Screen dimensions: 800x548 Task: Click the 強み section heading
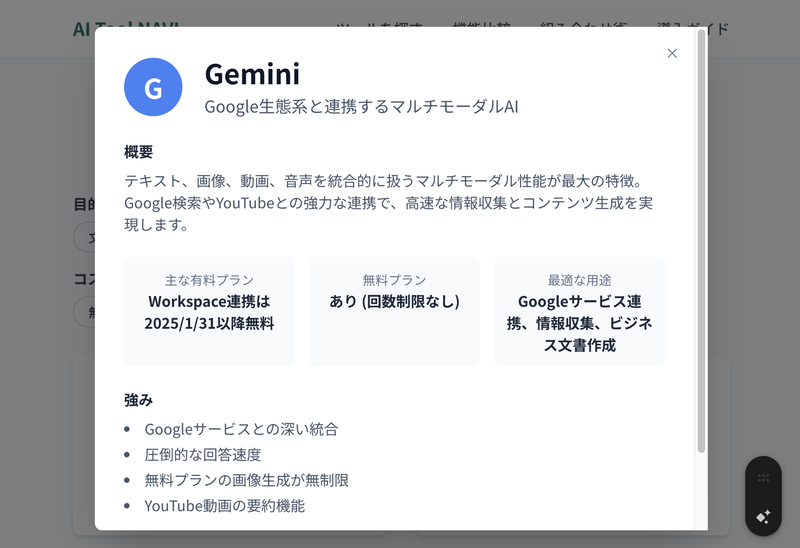point(139,399)
